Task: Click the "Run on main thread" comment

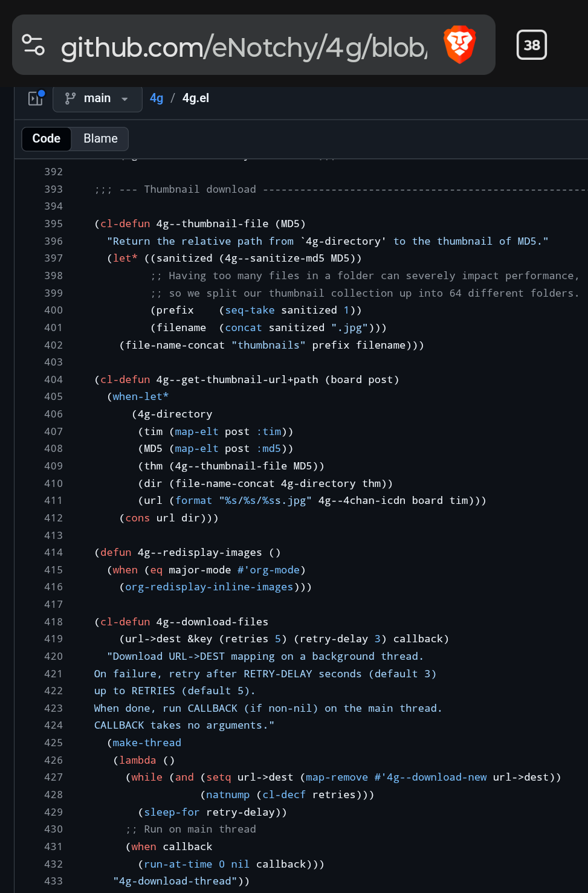Action: pos(190,829)
